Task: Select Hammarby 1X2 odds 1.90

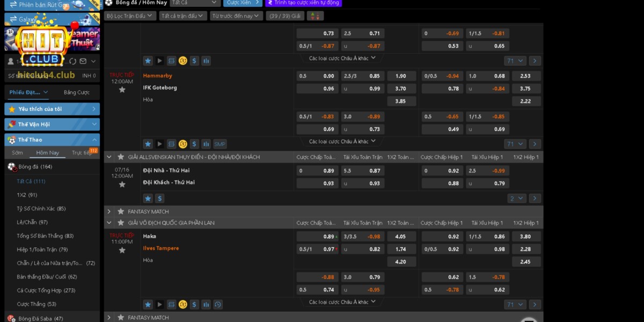Action: 401,76
